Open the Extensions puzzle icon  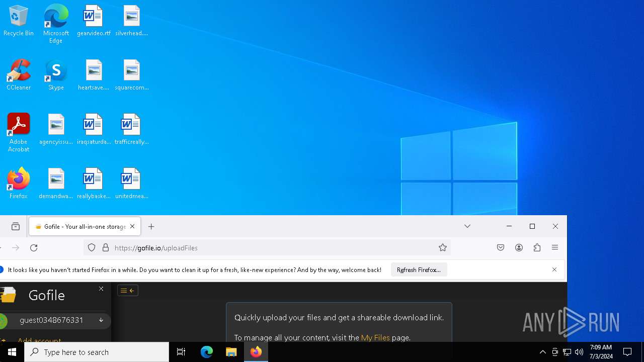point(537,247)
